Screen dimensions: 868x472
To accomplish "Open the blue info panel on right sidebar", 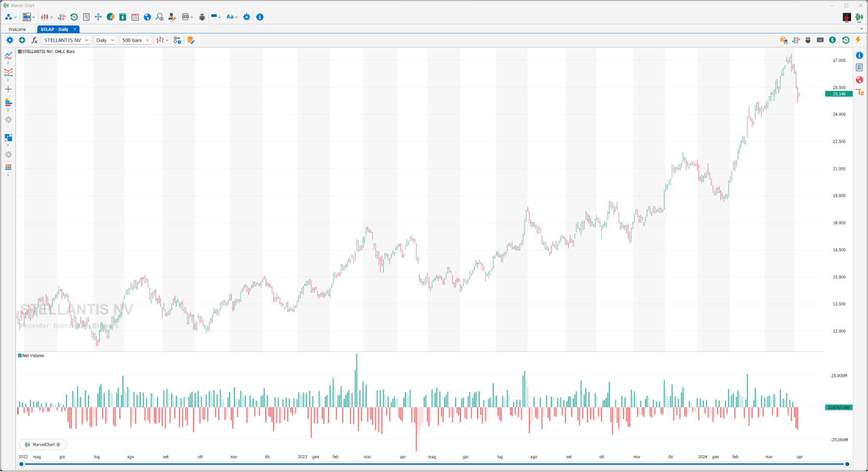I will [x=859, y=55].
